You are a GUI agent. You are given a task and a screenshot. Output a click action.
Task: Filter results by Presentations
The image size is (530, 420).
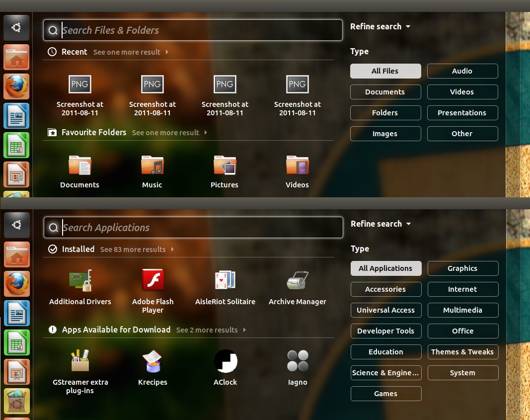462,113
